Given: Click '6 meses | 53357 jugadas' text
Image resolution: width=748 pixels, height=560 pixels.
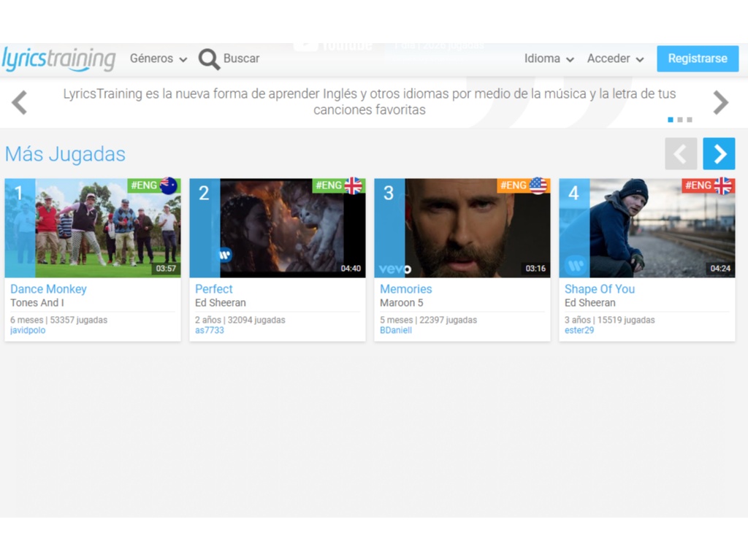Looking at the screenshot, I should 58,320.
